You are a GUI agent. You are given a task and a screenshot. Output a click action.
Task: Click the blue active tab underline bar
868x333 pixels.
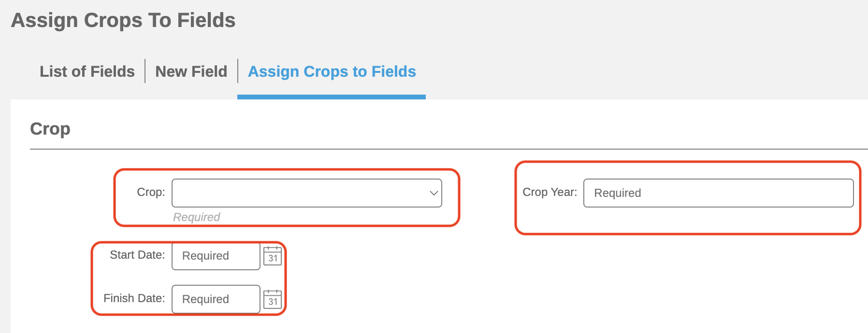332,97
